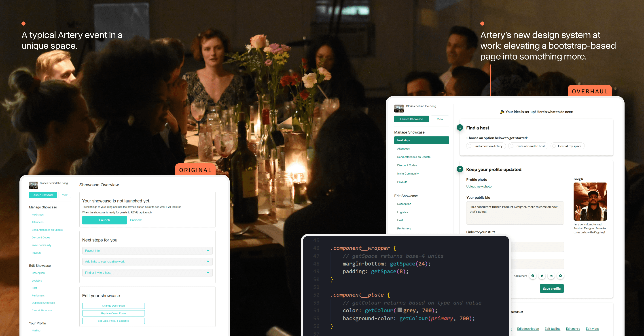
Task: Click the SoundCloud icon in Links section
Action: coord(551,276)
